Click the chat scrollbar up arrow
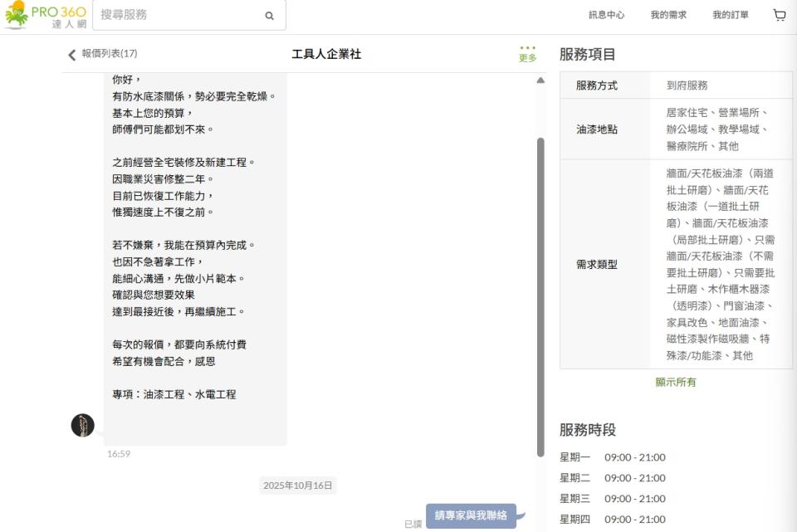Viewport: 797px width, 532px height. 540,81
